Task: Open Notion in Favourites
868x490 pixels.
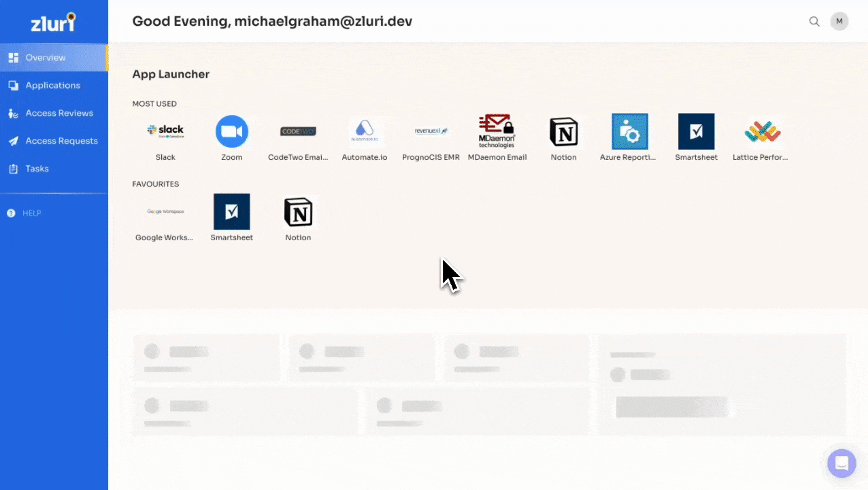Action: [x=298, y=212]
